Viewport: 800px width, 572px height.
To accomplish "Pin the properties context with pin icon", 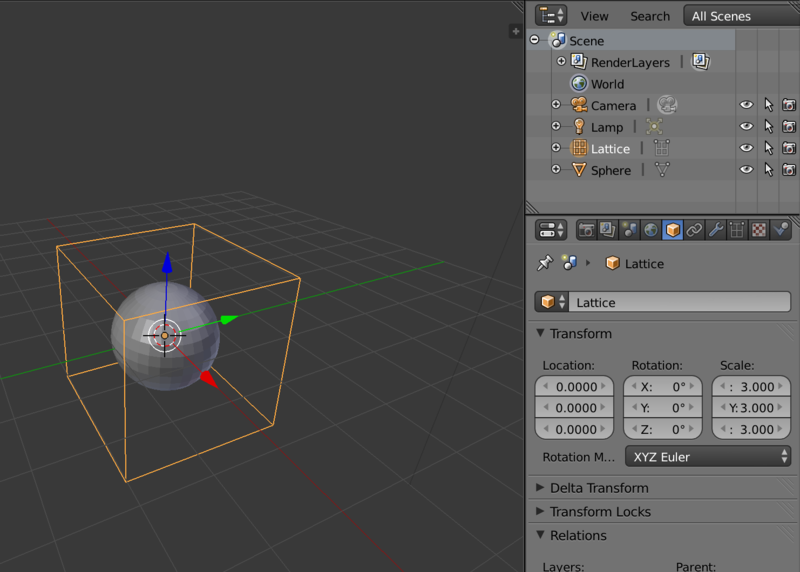I will coord(545,263).
